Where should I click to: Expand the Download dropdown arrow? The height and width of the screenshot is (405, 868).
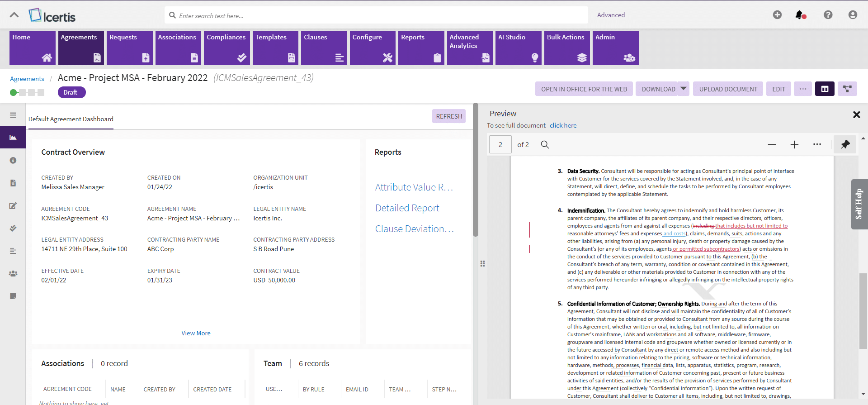click(x=684, y=89)
